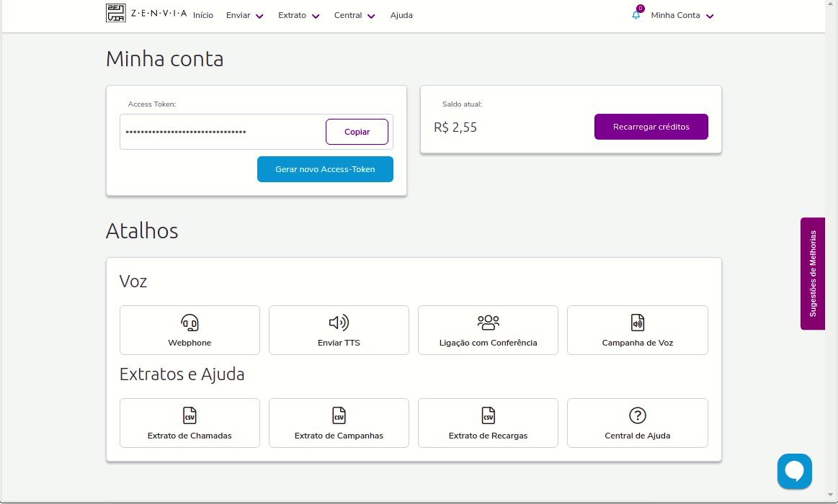Expand the Enviar dropdown menu
This screenshot has height=504, width=838.
click(x=245, y=16)
